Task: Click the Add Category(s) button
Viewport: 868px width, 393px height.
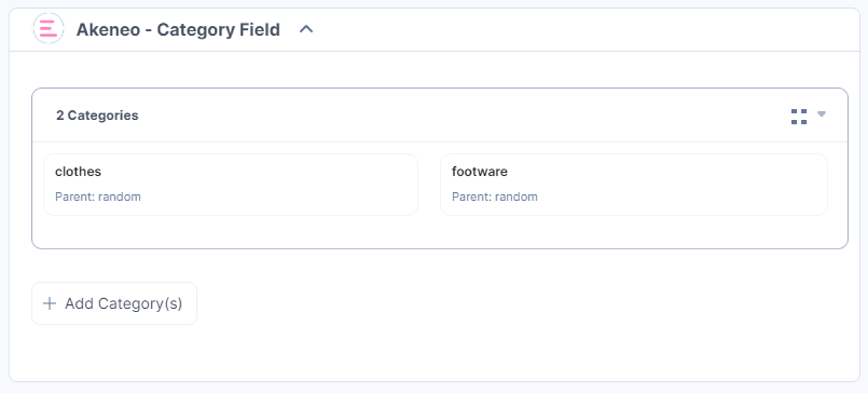Action: coord(114,303)
